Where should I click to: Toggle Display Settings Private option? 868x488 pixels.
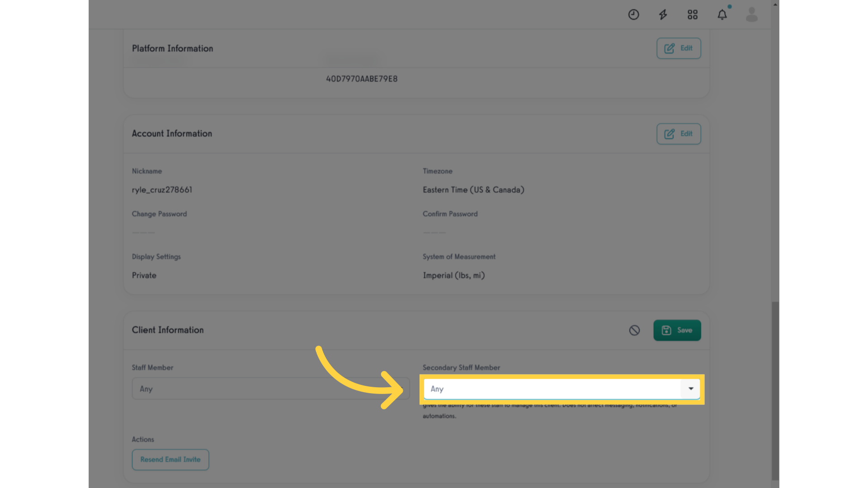[144, 275]
